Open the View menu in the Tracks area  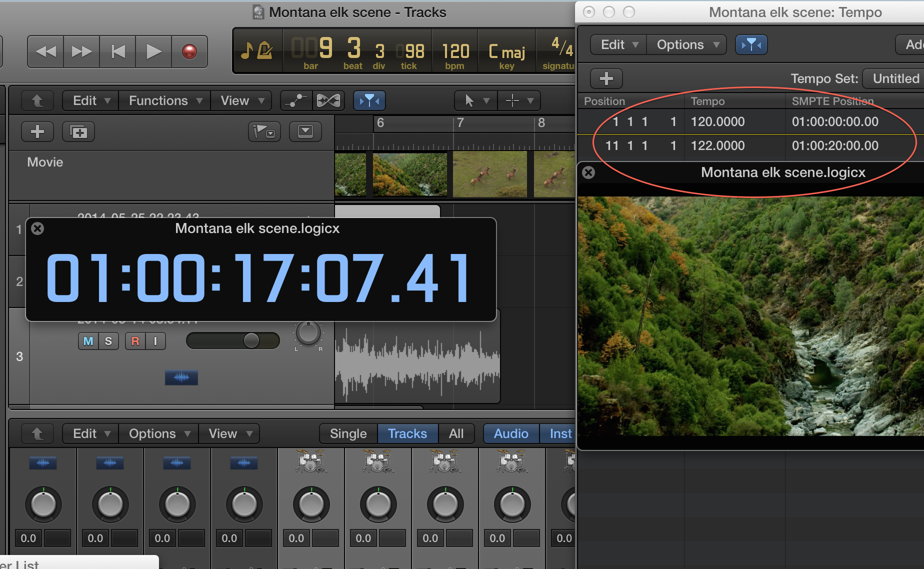tap(241, 100)
